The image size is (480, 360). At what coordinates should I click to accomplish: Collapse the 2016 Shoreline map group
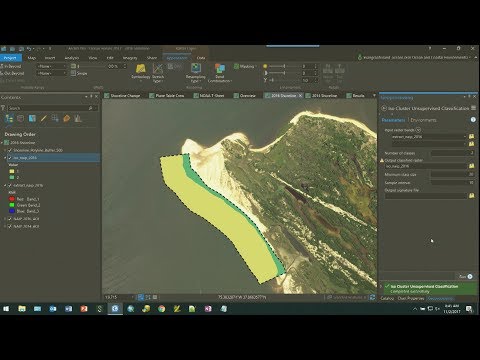pyautogui.click(x=2, y=143)
